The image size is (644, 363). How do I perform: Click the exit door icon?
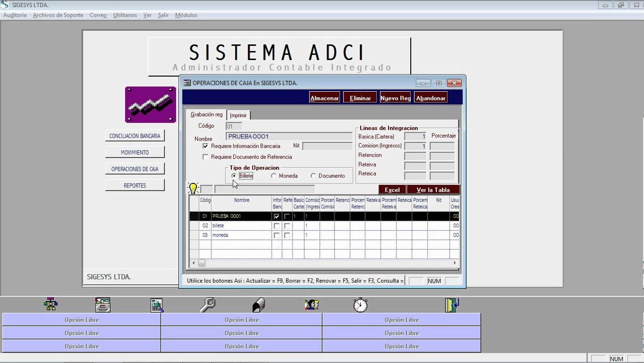tap(452, 305)
